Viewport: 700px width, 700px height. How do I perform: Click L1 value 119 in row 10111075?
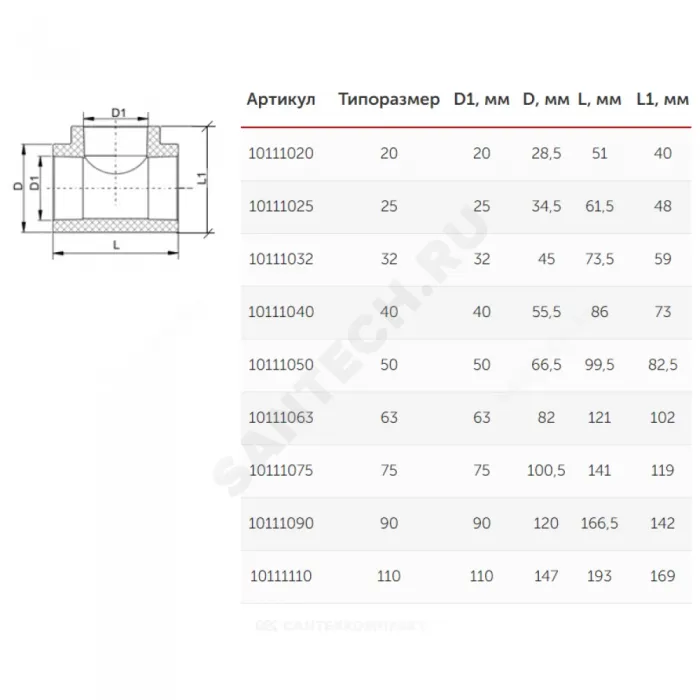click(662, 470)
